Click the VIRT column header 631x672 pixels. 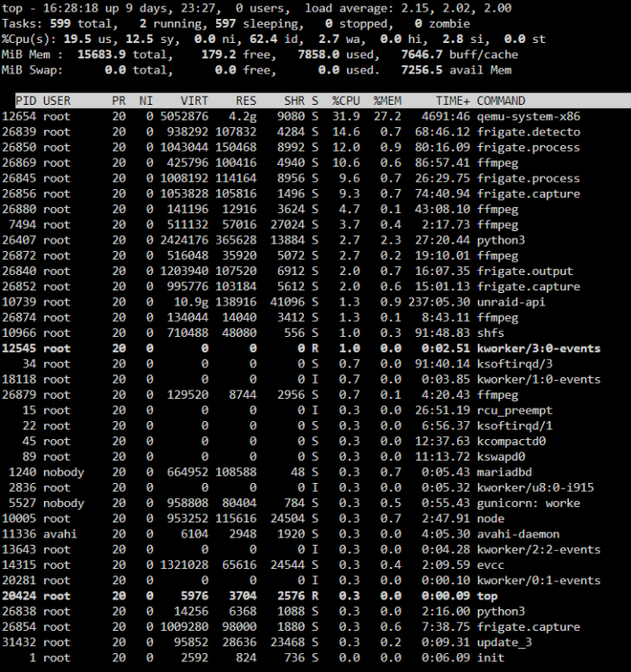click(194, 100)
